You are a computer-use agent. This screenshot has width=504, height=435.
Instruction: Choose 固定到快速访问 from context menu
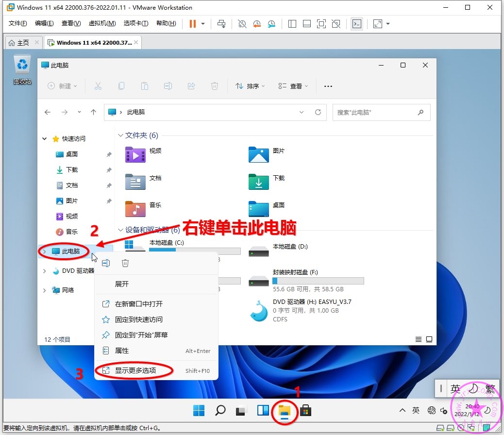point(156,319)
